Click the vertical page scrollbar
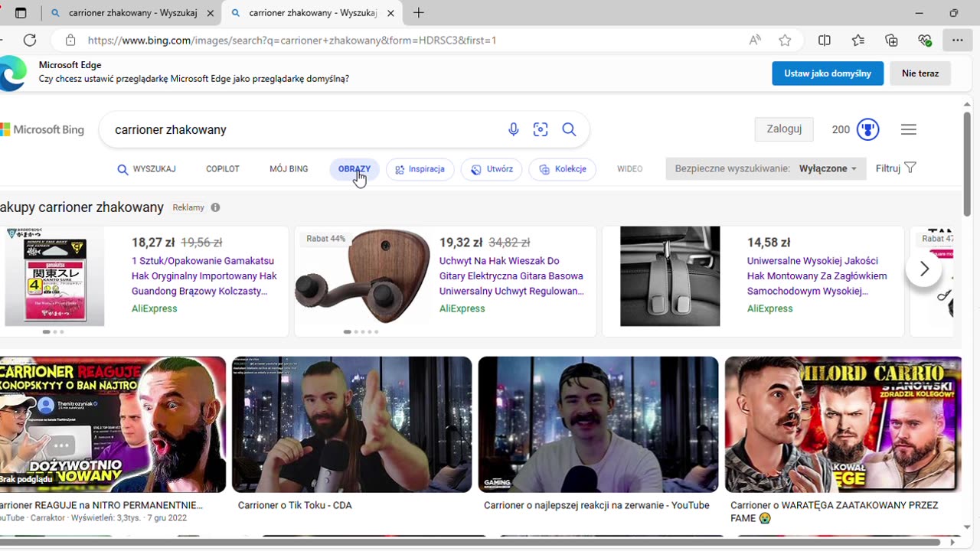Image resolution: width=980 pixels, height=551 pixels. pyautogui.click(x=967, y=163)
